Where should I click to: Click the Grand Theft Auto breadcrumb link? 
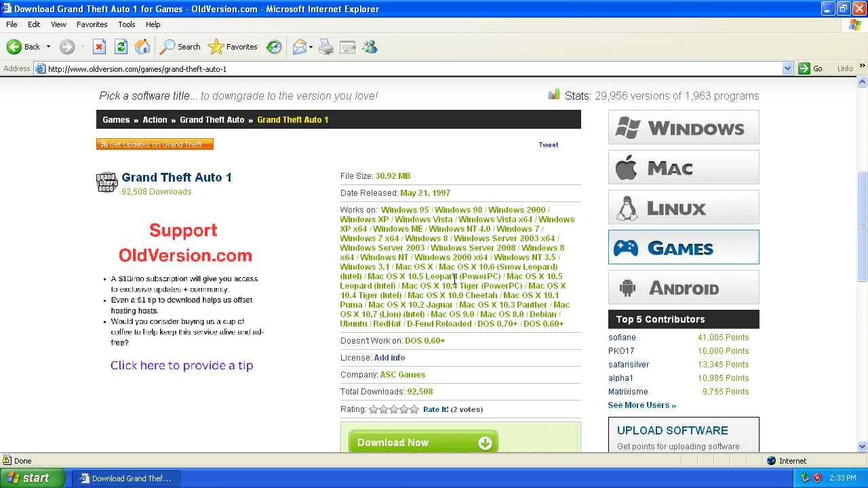click(x=212, y=120)
